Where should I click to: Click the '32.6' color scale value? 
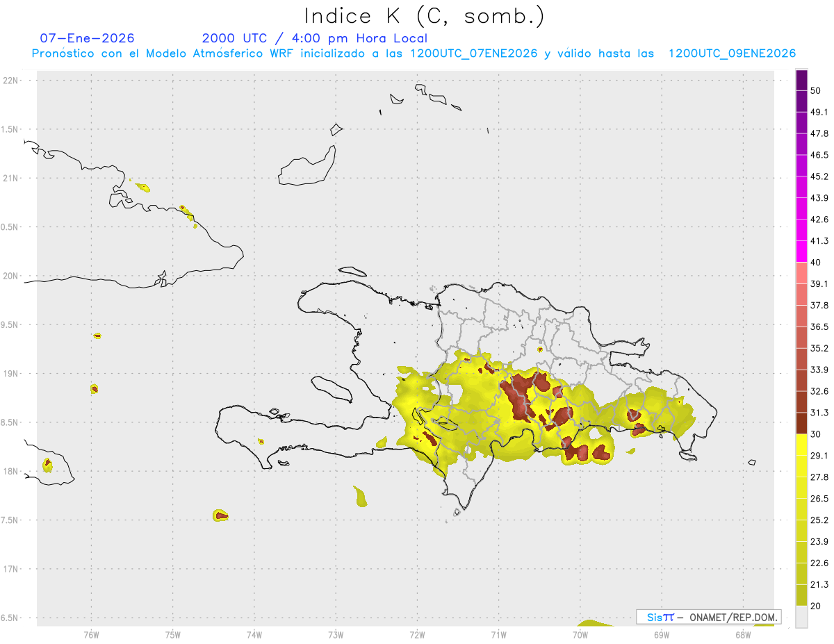coord(819,391)
